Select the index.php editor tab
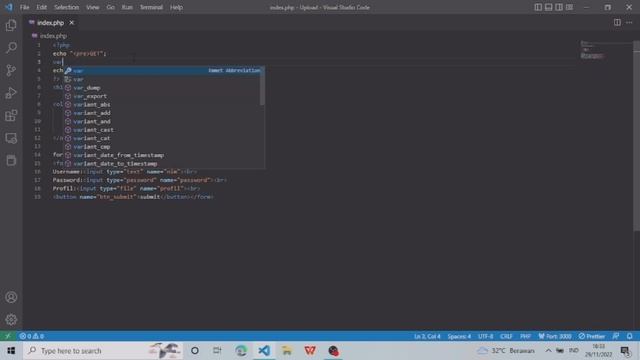Screen dimensions: 640x360 [x=51, y=23]
